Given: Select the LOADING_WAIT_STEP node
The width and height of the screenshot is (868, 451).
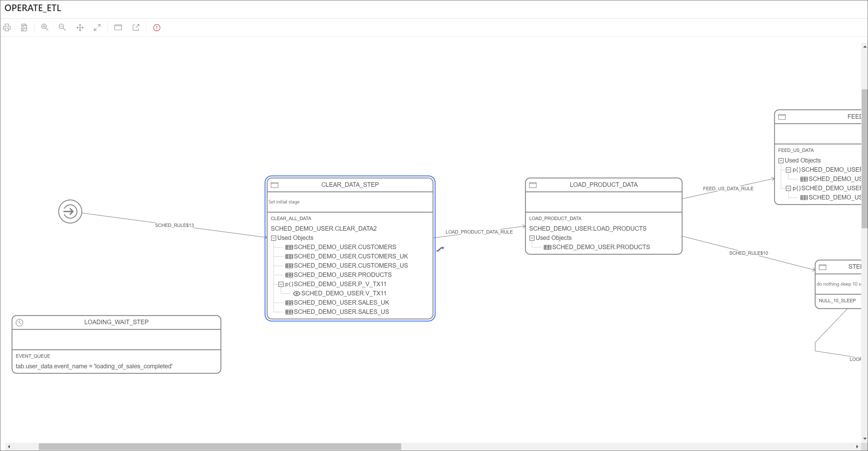Looking at the screenshot, I should pos(116,322).
